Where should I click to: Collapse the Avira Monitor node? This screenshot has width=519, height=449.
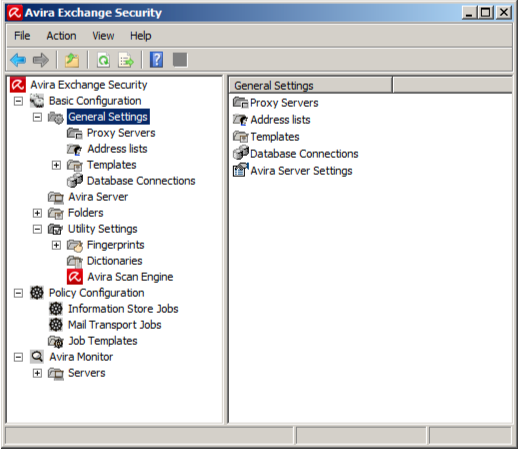tap(18, 357)
